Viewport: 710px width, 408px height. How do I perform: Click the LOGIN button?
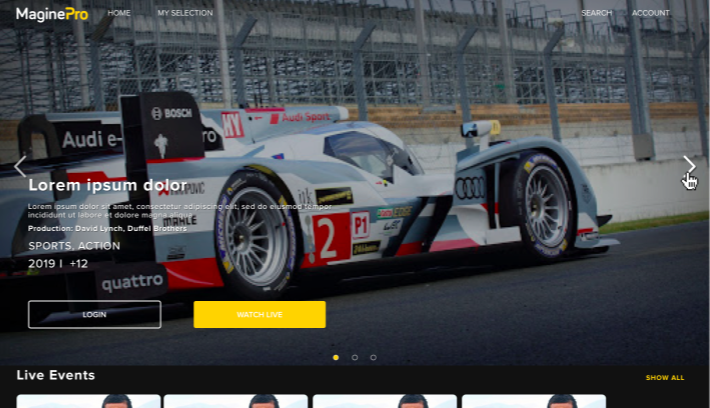tap(95, 314)
